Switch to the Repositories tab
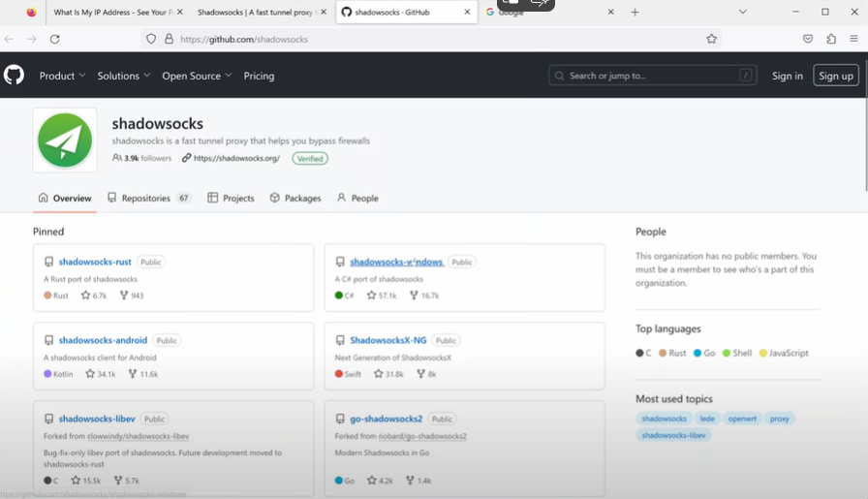 coord(149,198)
